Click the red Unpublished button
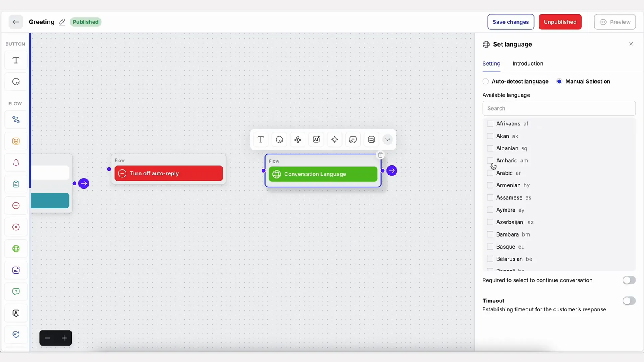The width and height of the screenshot is (644, 362). [x=560, y=22]
